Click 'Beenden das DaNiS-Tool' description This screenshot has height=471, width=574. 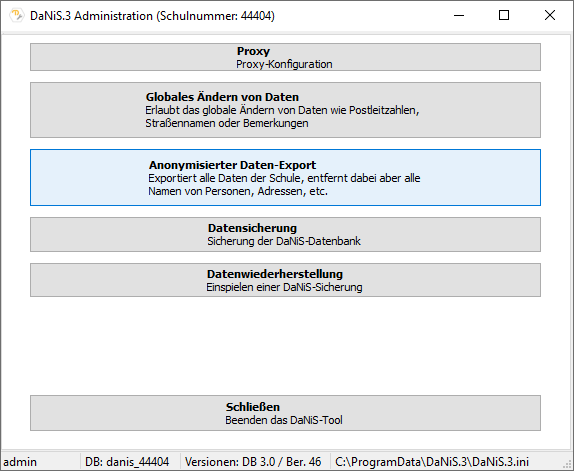tap(284, 420)
